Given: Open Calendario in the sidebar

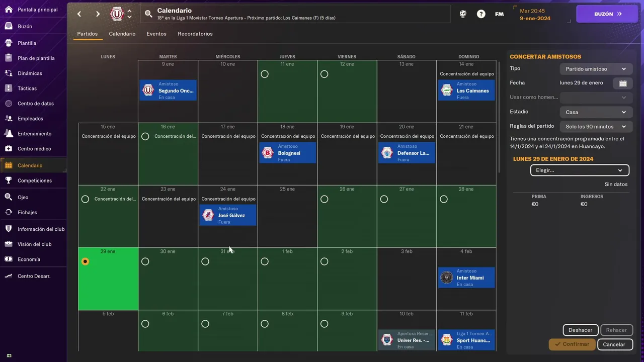Looking at the screenshot, I should coord(33,165).
